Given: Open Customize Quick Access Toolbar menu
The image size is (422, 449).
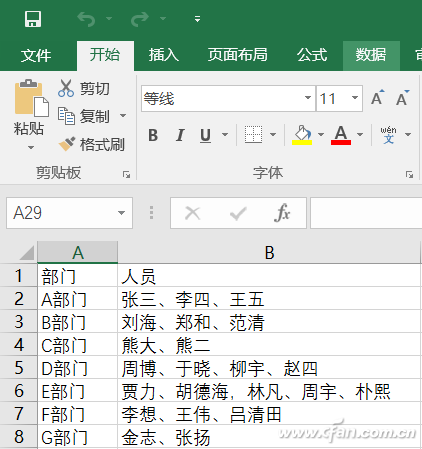Looking at the screenshot, I should [197, 19].
